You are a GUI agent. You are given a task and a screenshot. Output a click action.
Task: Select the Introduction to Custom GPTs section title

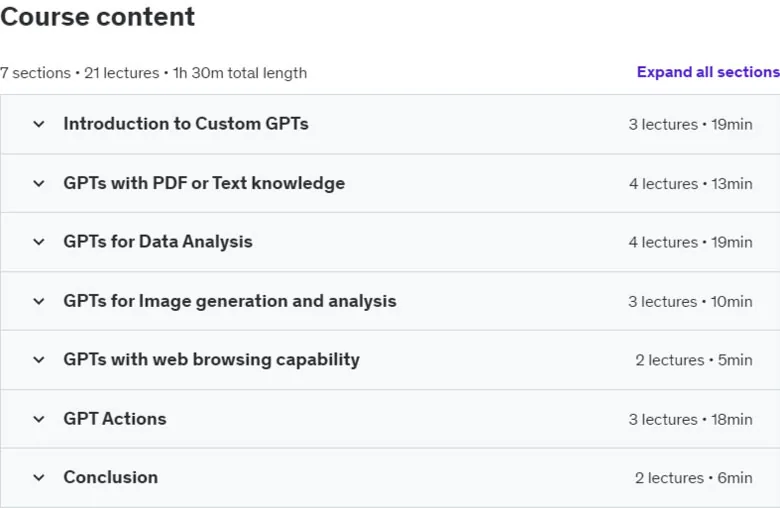(186, 123)
